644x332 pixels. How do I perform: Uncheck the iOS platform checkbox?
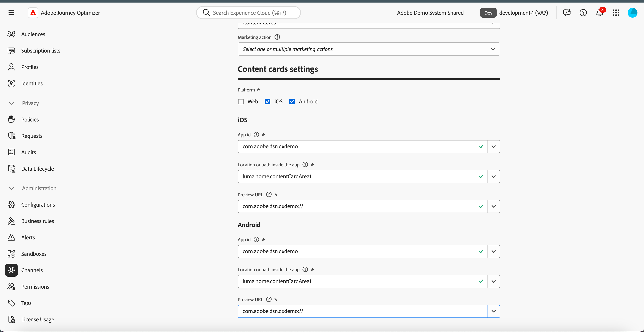coord(267,102)
